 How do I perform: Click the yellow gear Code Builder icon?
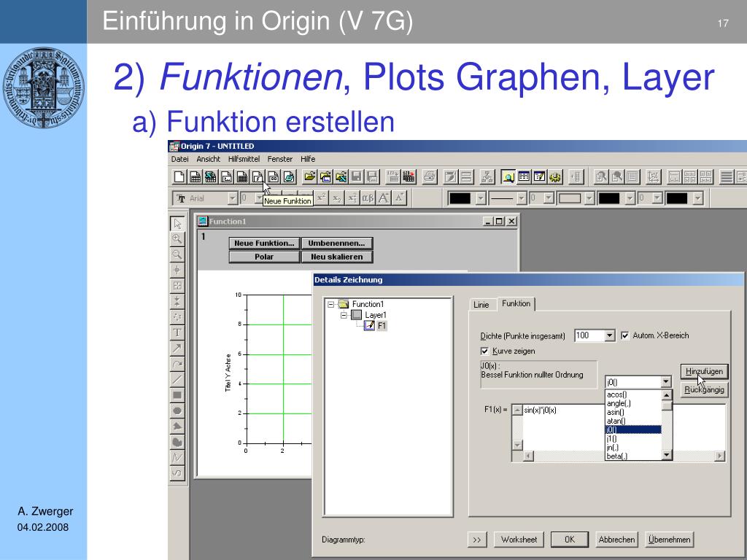coord(555,177)
